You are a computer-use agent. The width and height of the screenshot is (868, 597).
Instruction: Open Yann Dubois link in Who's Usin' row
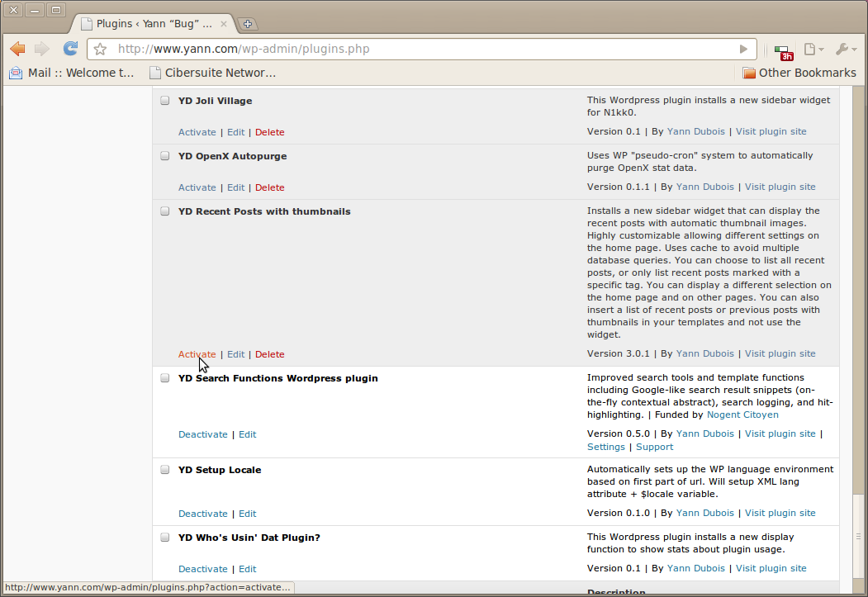click(696, 569)
